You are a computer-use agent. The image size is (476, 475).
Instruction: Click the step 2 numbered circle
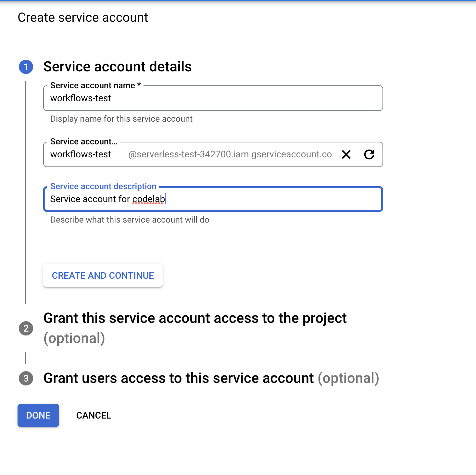(x=26, y=328)
